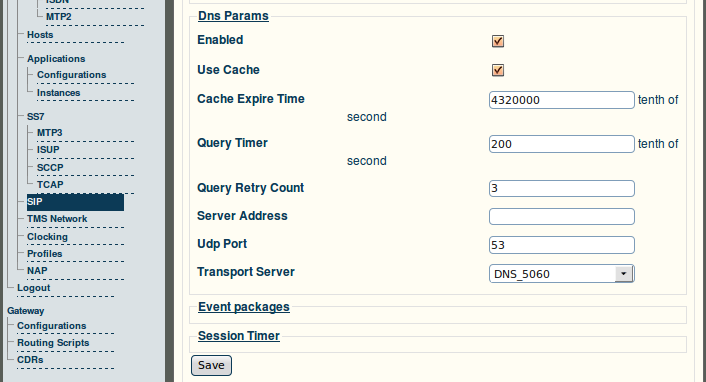This screenshot has height=382, width=706.
Task: Collapse the Dns Params section
Action: coord(233,16)
